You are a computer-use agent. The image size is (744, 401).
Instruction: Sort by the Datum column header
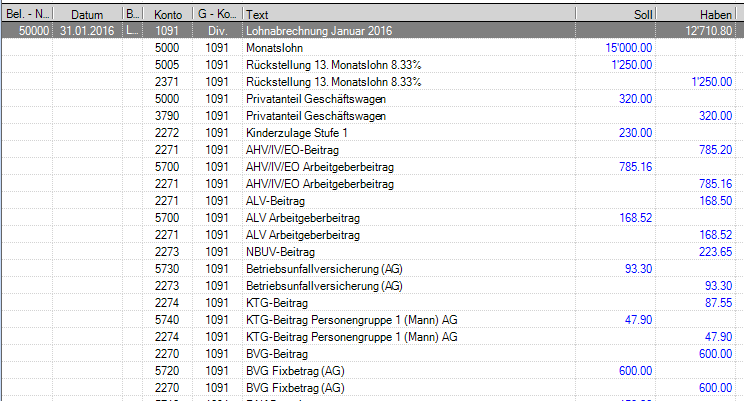click(87, 15)
